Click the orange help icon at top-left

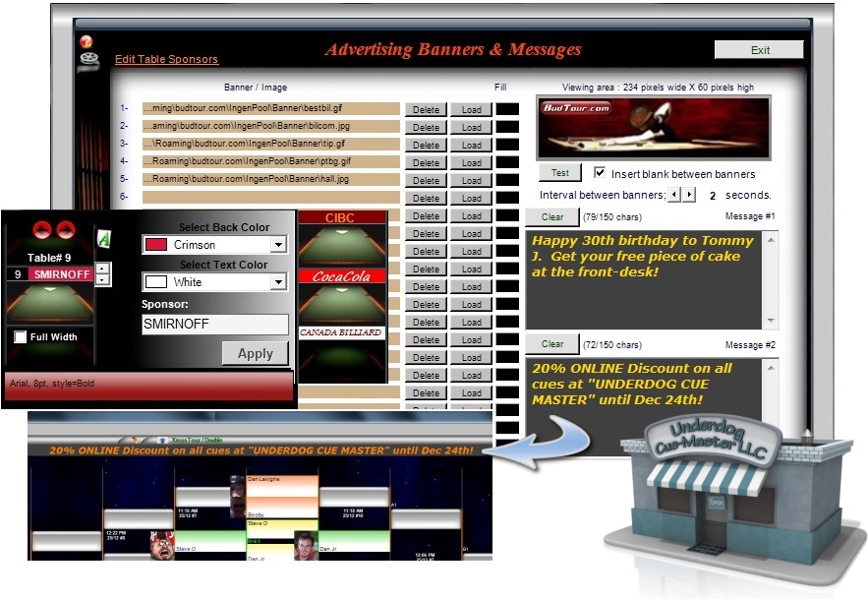click(87, 41)
